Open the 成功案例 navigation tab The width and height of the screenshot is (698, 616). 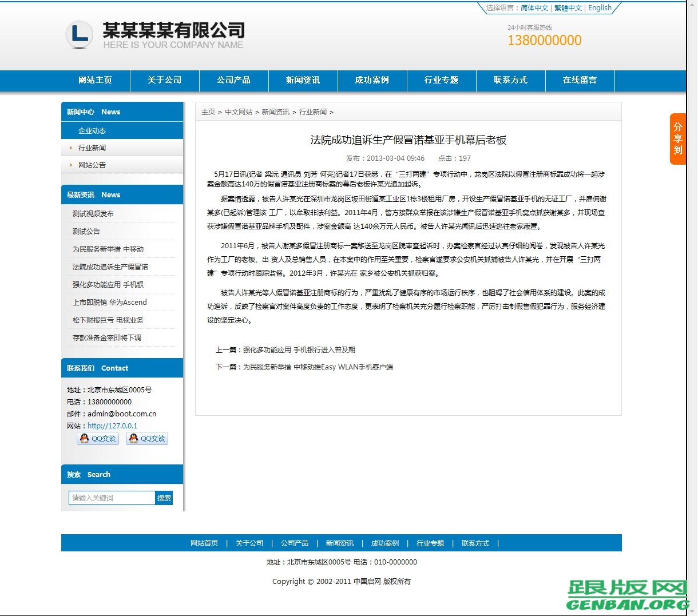(372, 80)
